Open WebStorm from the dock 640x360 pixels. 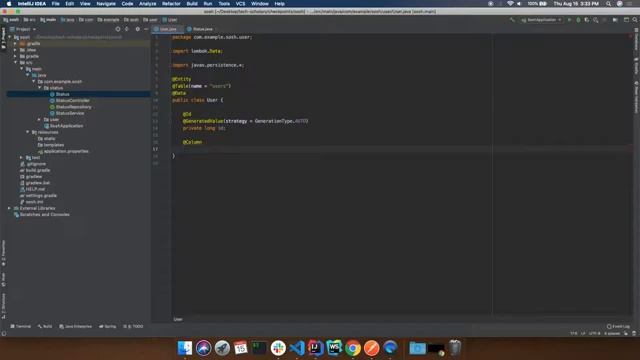coord(334,348)
